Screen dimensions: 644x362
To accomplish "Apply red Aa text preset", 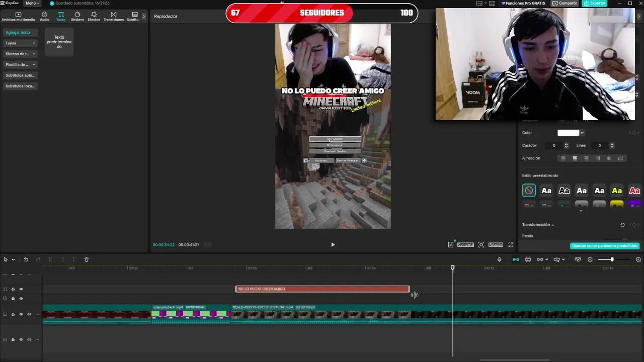I will coord(634,191).
